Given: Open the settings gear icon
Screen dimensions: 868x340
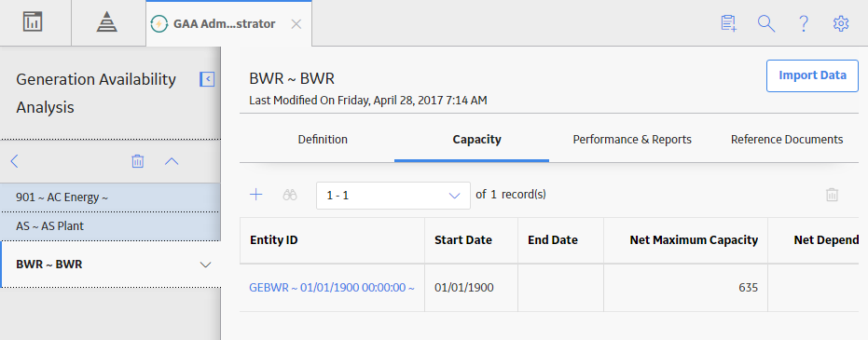Looking at the screenshot, I should [841, 24].
